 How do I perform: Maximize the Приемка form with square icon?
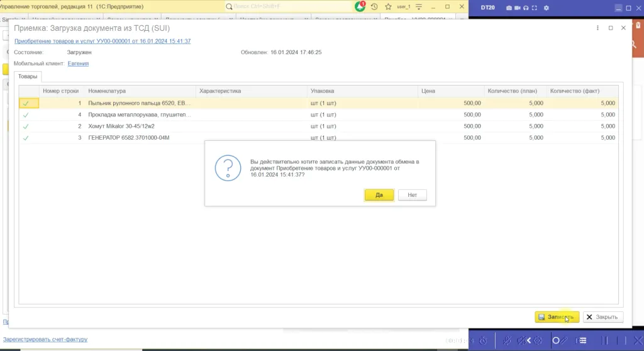coord(611,28)
